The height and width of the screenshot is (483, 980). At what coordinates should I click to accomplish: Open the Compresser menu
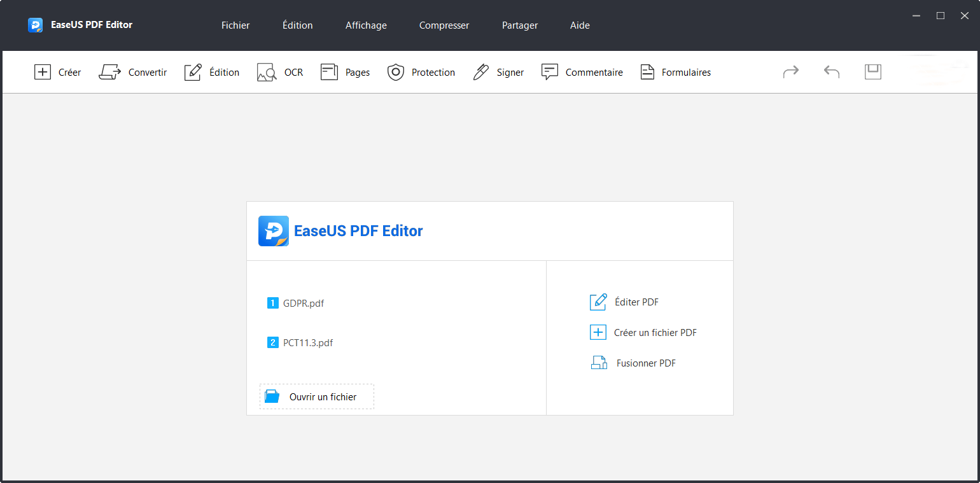[444, 25]
